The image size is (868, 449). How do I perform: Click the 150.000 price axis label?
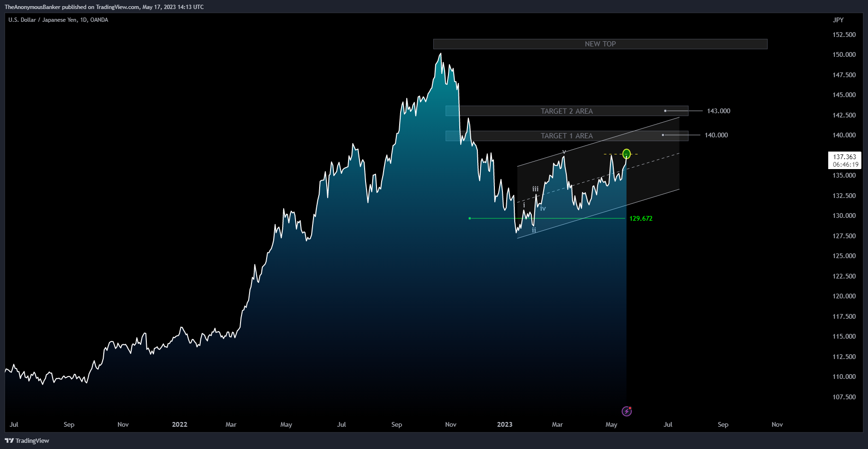coord(844,54)
